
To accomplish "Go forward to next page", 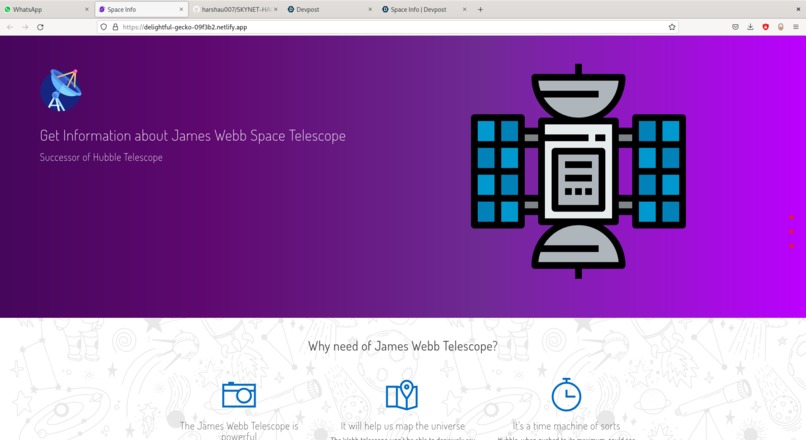I will (x=25, y=27).
